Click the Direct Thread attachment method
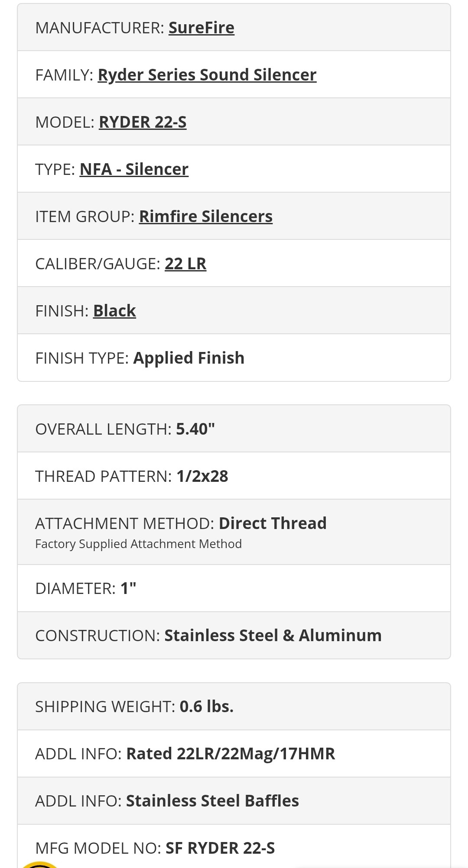The image size is (468, 868). pos(273,523)
